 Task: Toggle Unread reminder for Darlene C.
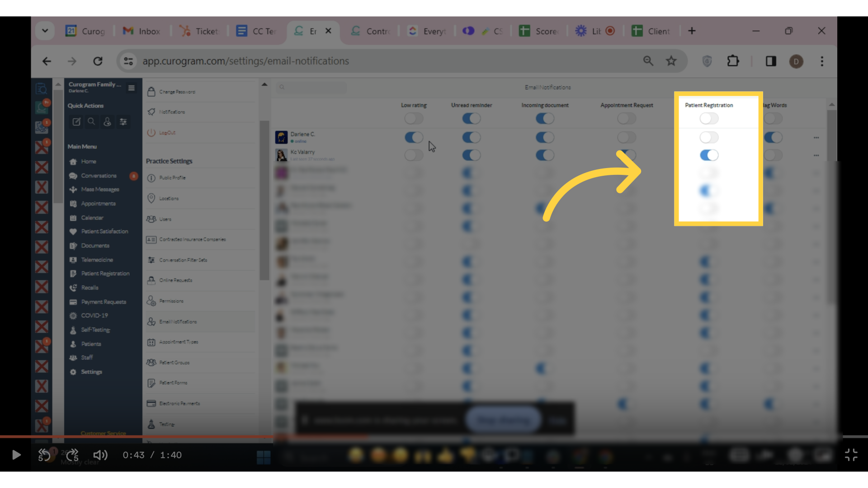click(x=472, y=137)
